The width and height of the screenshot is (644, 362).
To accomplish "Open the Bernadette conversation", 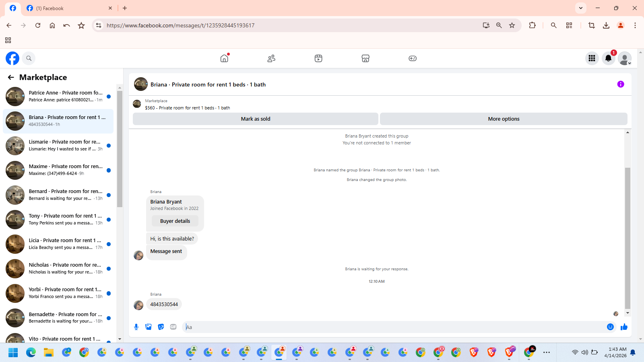I will coord(58,318).
